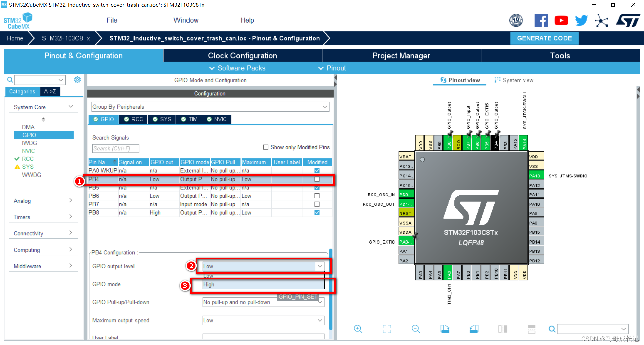The image size is (644, 345).
Task: Open the Pinout dropdown menu
Action: click(x=332, y=68)
